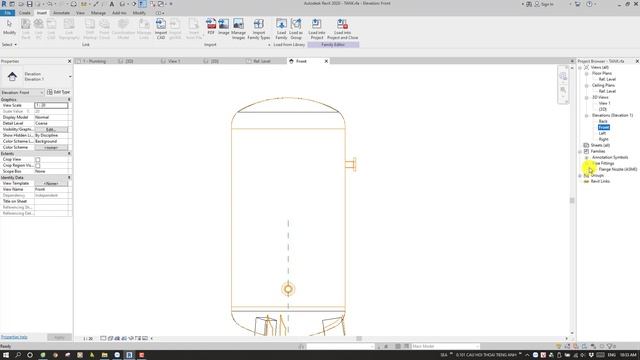Collapse the Identity Data section
Image resolution: width=640 pixels, height=360 pixels.
pos(69,178)
